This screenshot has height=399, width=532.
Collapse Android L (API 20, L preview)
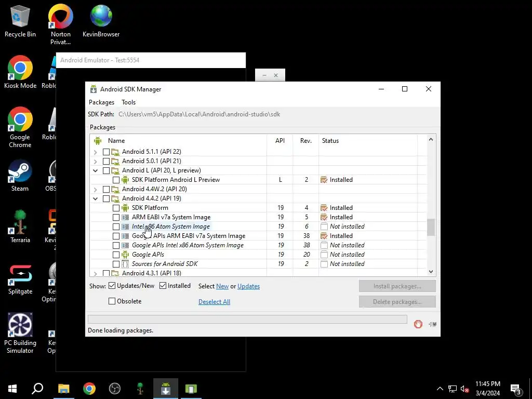pyautogui.click(x=96, y=170)
